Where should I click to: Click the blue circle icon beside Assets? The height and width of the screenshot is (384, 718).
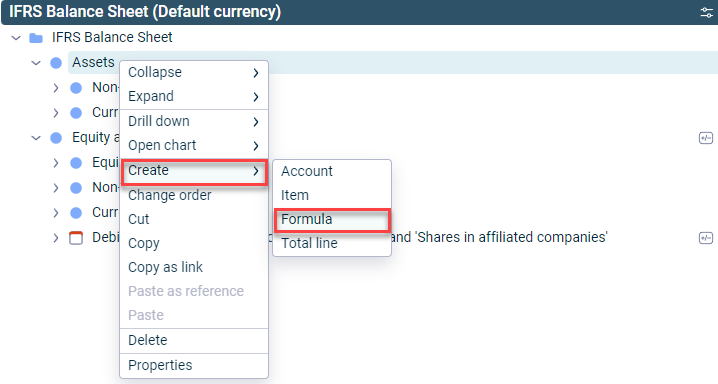[x=56, y=63]
